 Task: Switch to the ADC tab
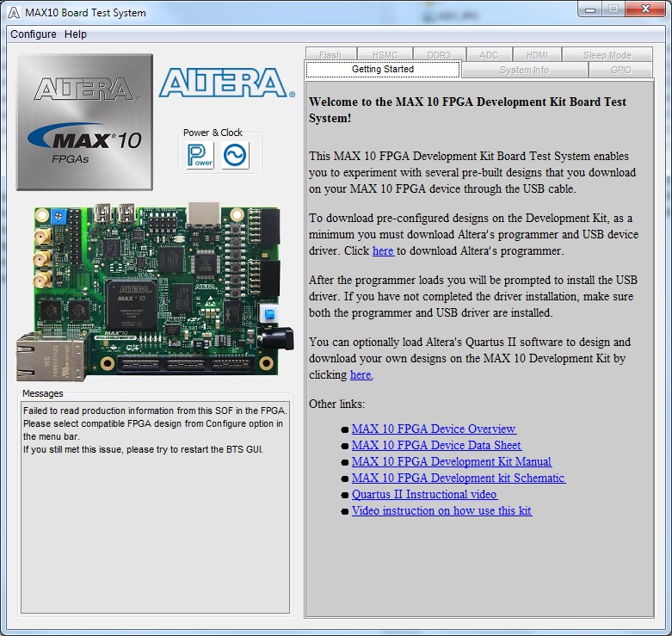click(x=489, y=55)
